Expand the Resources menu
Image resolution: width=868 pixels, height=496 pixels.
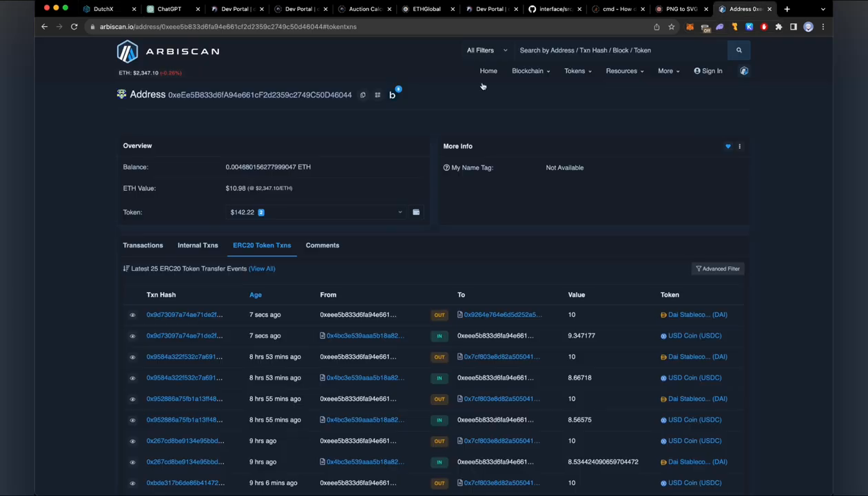pos(624,71)
